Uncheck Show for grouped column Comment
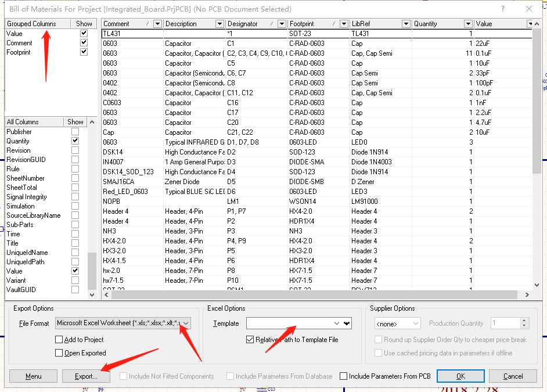This screenshot has height=392, width=547. [x=84, y=42]
